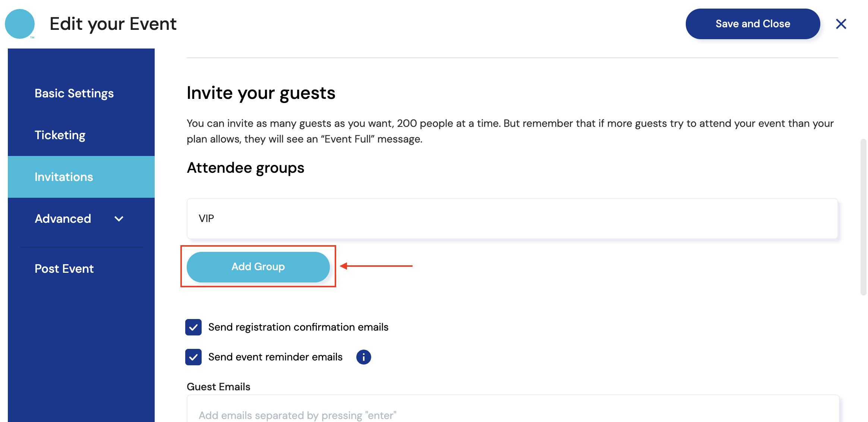This screenshot has height=422, width=868.
Task: Click the VIP attendee group field
Action: pos(512,219)
